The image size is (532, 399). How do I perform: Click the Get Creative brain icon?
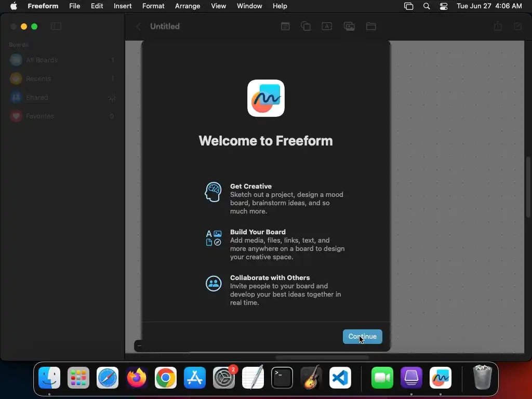click(213, 192)
